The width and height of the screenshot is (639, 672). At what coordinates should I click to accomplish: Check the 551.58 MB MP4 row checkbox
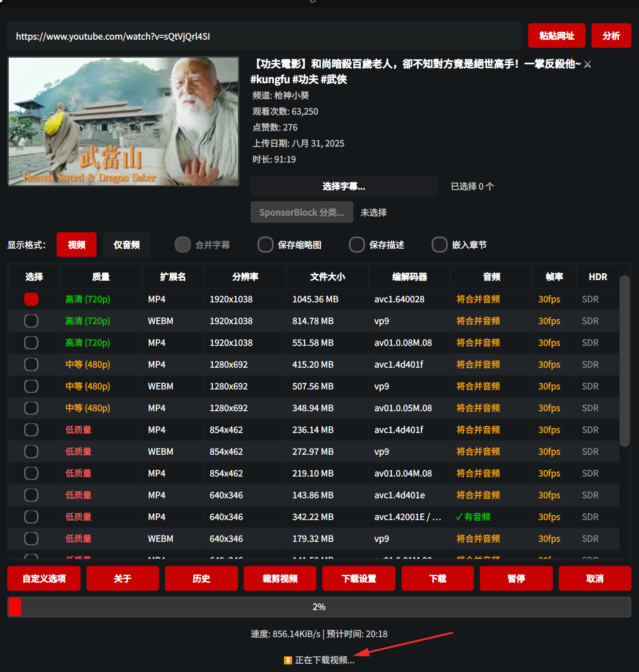click(x=31, y=343)
